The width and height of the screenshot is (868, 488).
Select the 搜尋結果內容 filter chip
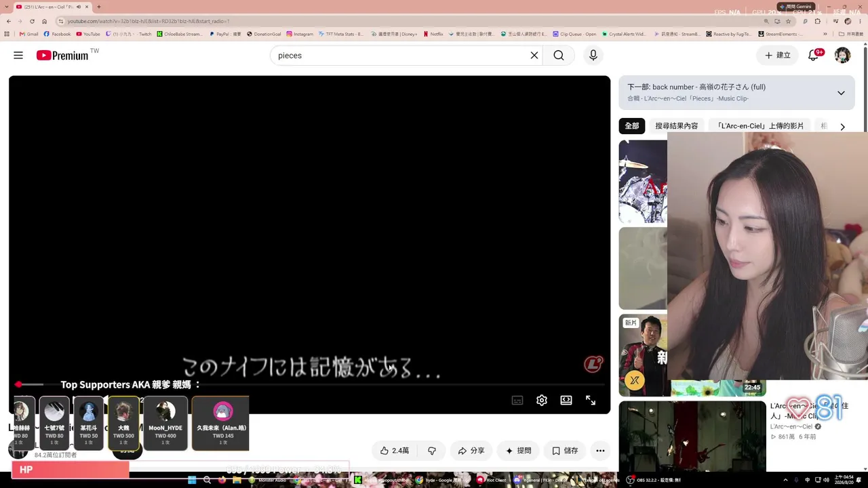pyautogui.click(x=677, y=126)
